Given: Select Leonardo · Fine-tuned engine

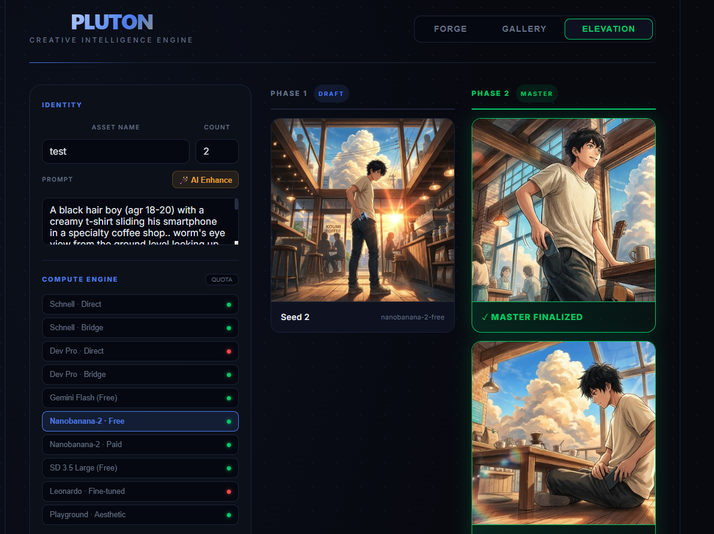Looking at the screenshot, I should coord(140,491).
